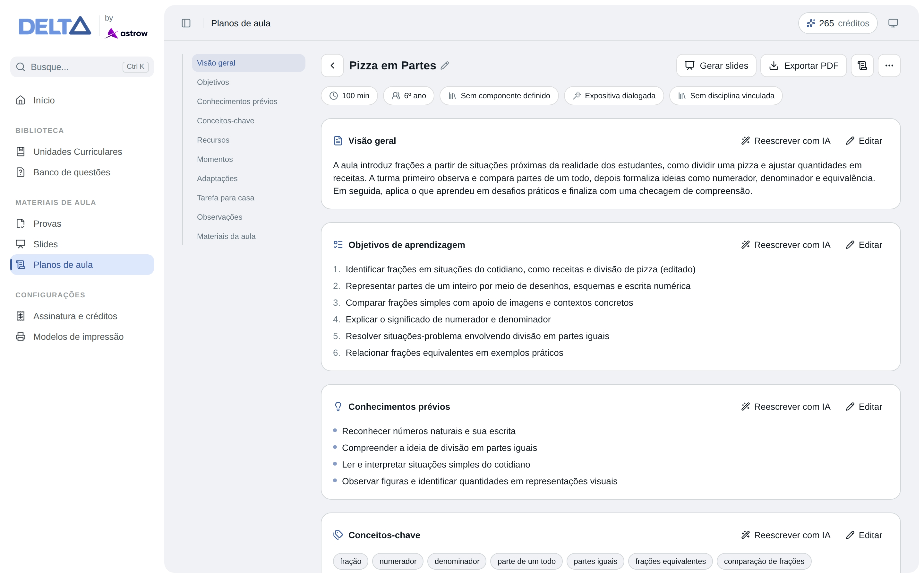Select Visão geral in section outline
The height and width of the screenshot is (578, 924).
coord(248,63)
